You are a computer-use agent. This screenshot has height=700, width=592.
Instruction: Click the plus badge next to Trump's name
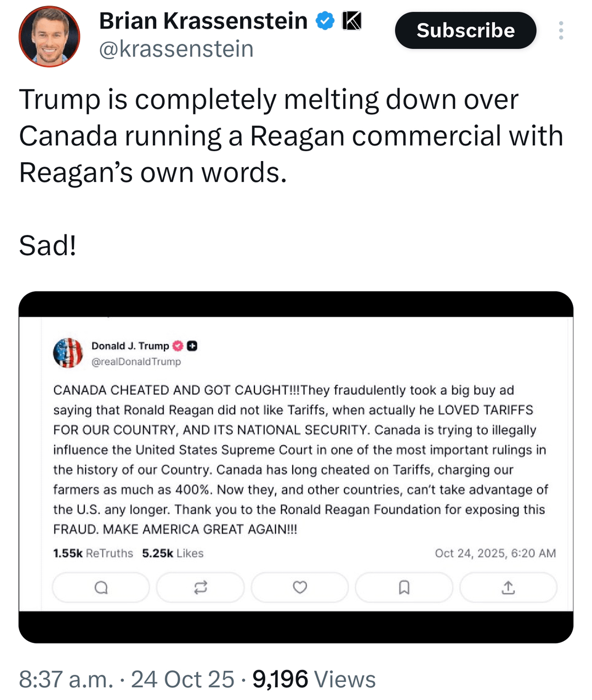(192, 346)
